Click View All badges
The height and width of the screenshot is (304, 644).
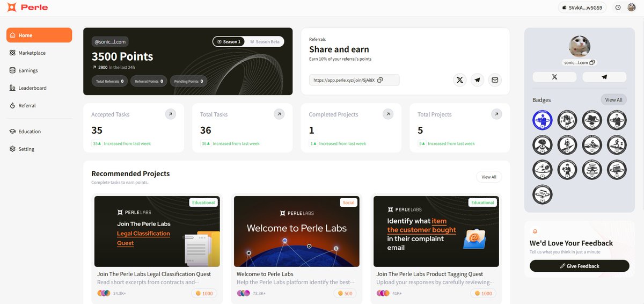[x=613, y=100]
